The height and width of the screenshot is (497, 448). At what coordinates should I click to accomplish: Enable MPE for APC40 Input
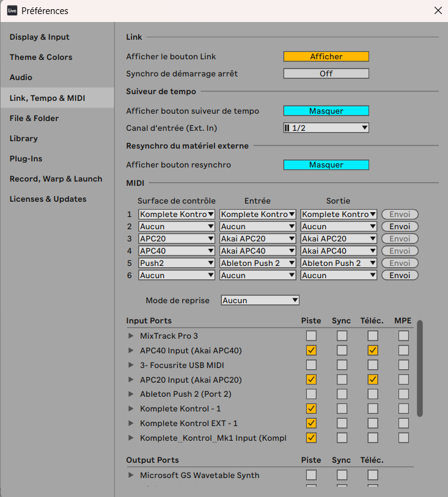click(403, 350)
